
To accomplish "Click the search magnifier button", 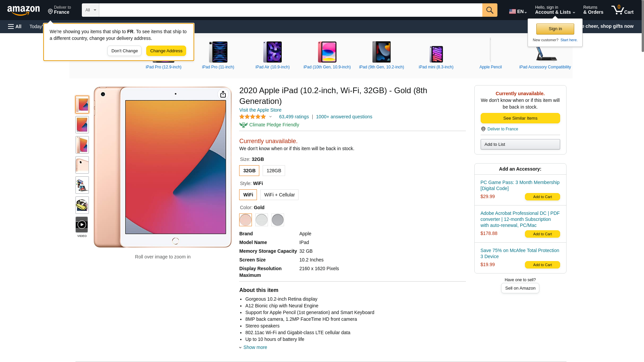I will pos(490,10).
